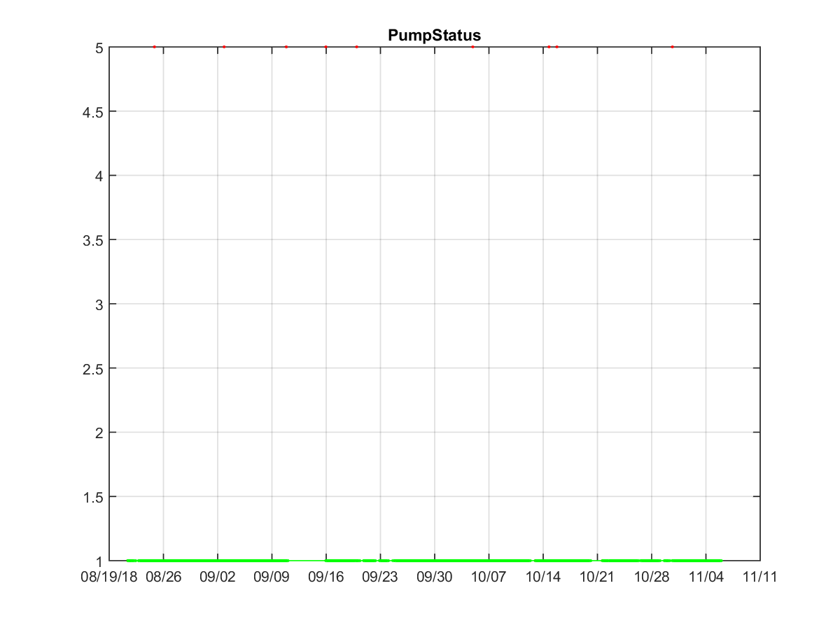Screen dimensions: 840x630
Task: Select the x-axis date label 10/28
Action: [652, 577]
